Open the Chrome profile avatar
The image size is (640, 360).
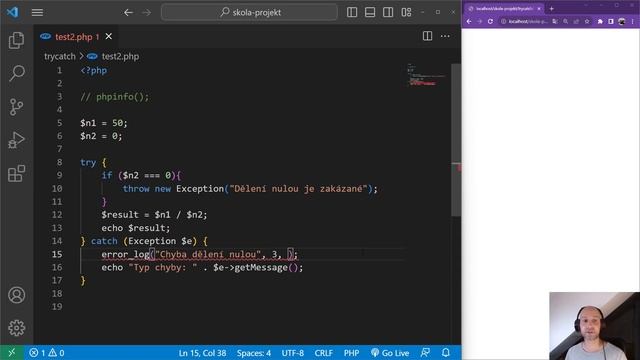[x=621, y=21]
